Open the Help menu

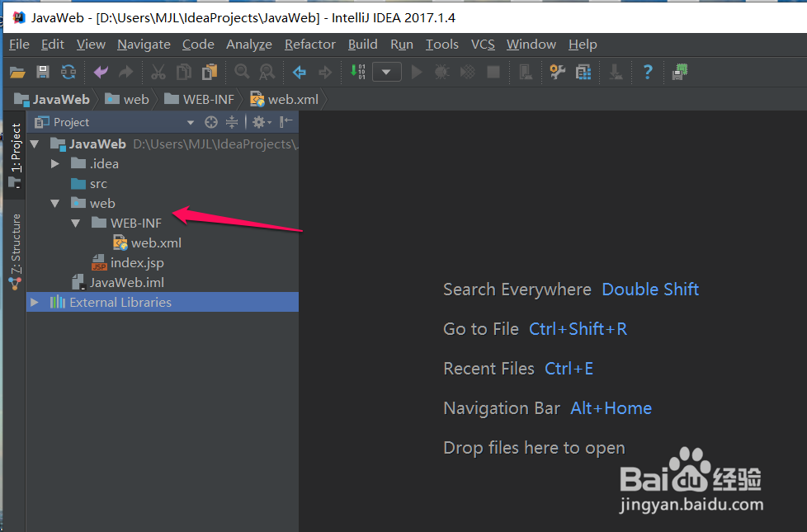pyautogui.click(x=583, y=45)
